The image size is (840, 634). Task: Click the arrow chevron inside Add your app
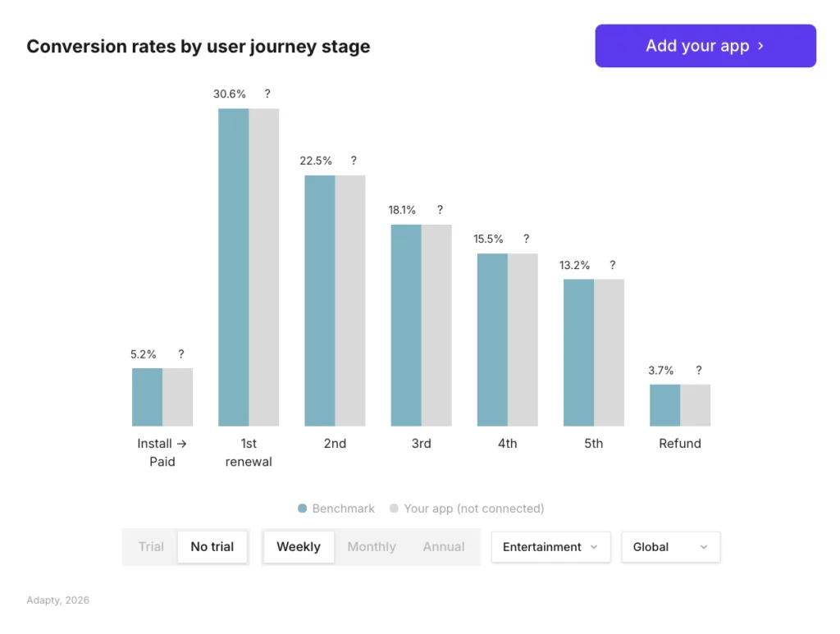click(762, 46)
